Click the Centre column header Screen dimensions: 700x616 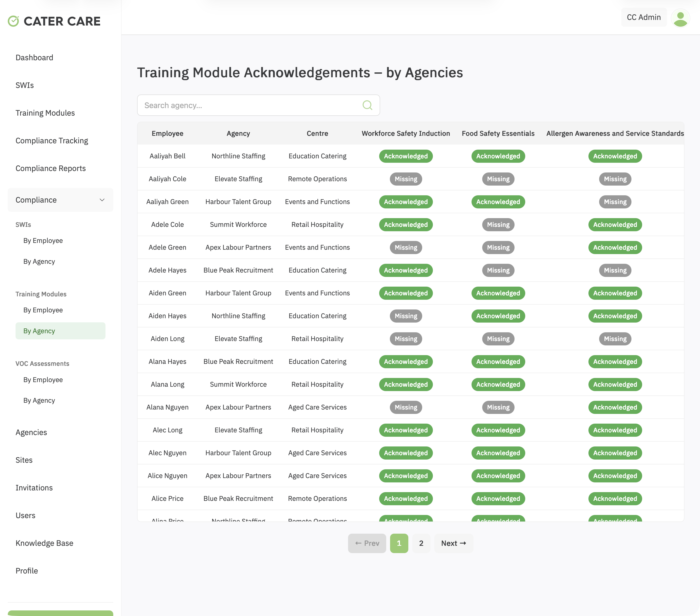pyautogui.click(x=317, y=133)
